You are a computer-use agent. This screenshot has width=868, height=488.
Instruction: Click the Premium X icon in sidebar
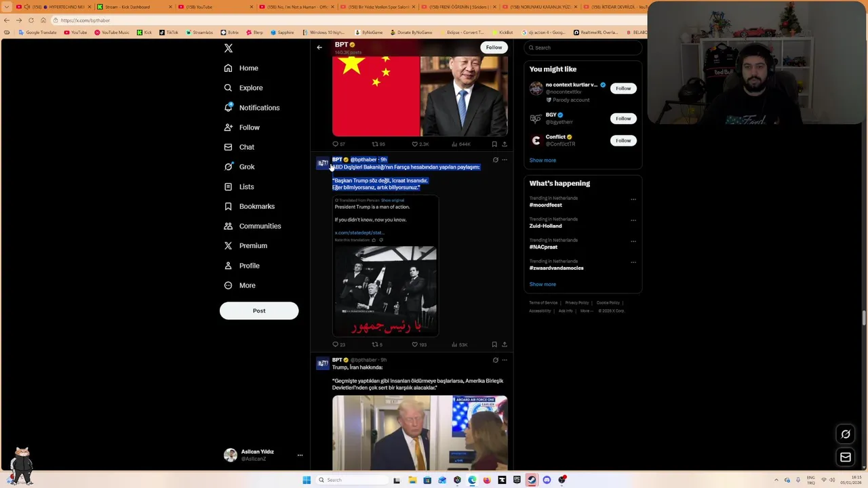229,245
